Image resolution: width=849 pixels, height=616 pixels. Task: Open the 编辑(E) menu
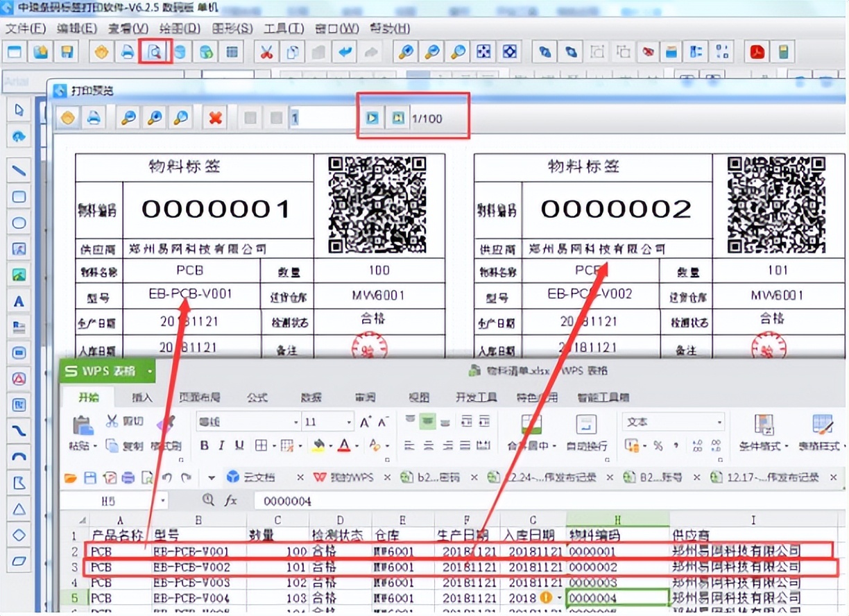[x=77, y=28]
